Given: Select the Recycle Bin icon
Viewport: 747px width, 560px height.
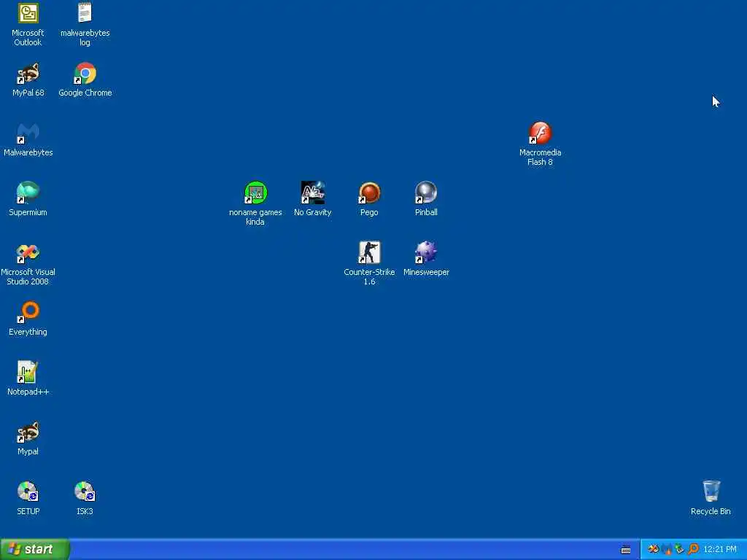Looking at the screenshot, I should pyautogui.click(x=711, y=498).
